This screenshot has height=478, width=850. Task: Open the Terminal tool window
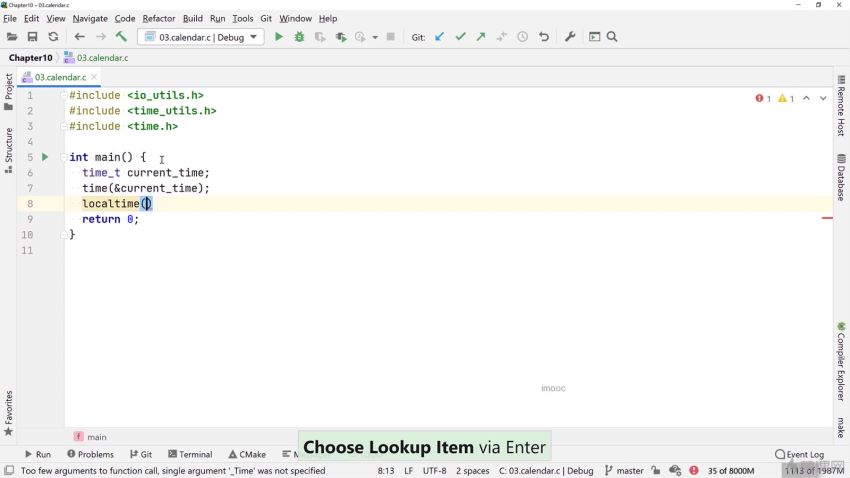pyautogui.click(x=190, y=454)
